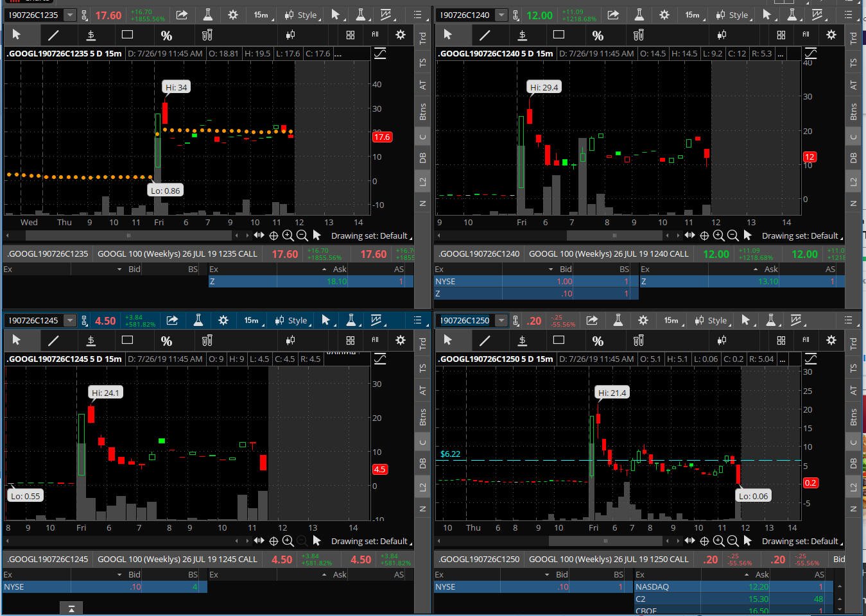
Task: Click horizontal scrollbar under top-left chart
Action: 128,235
